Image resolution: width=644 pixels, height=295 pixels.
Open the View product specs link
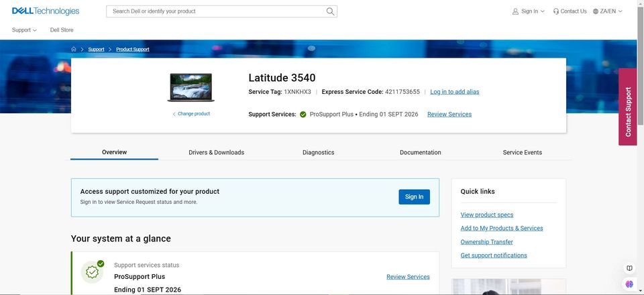click(487, 215)
